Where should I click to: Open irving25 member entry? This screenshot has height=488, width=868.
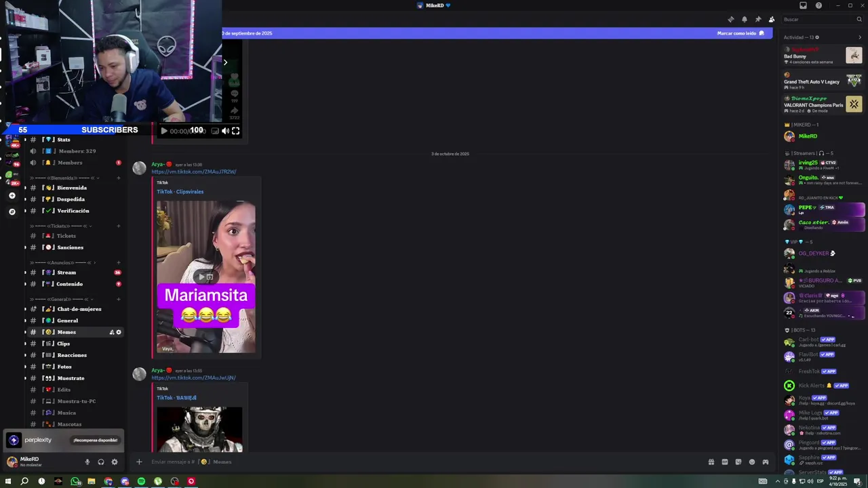(x=824, y=165)
